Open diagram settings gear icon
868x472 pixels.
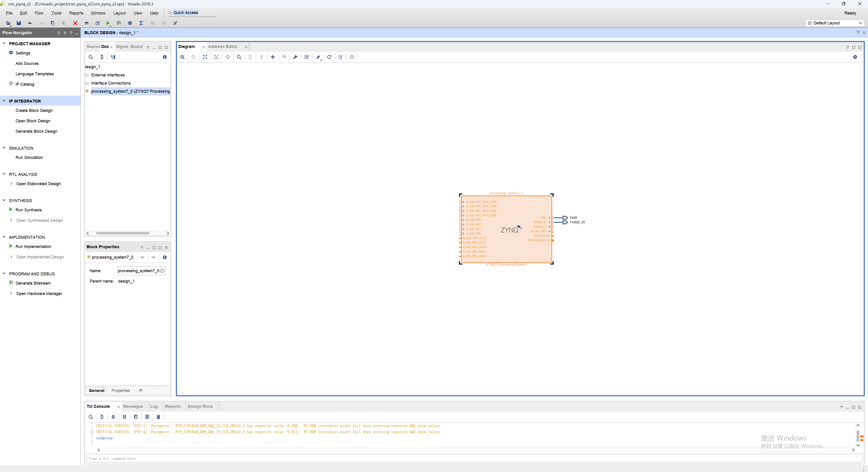pyautogui.click(x=855, y=57)
